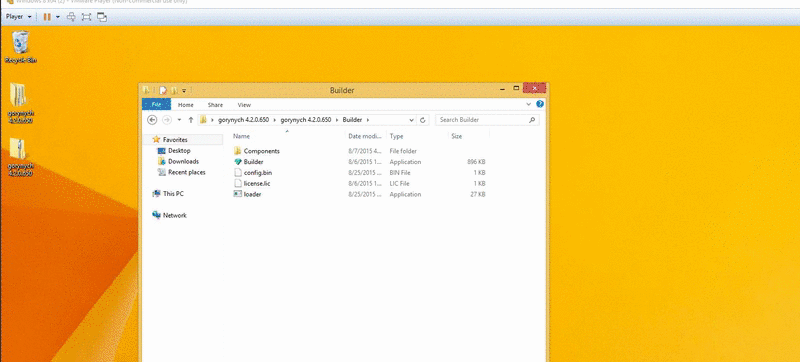Select the Recycle Bin desktop icon

(x=21, y=46)
